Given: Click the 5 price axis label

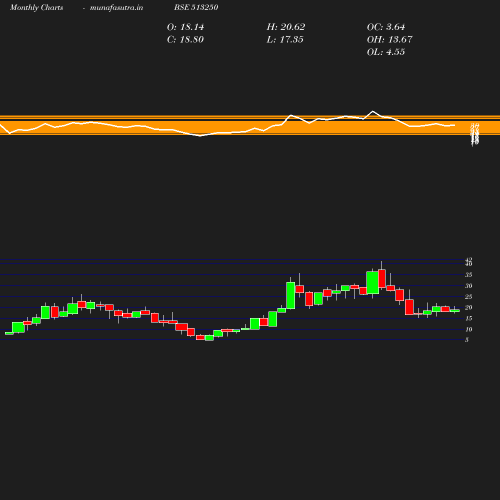Looking at the screenshot, I should tap(467, 340).
